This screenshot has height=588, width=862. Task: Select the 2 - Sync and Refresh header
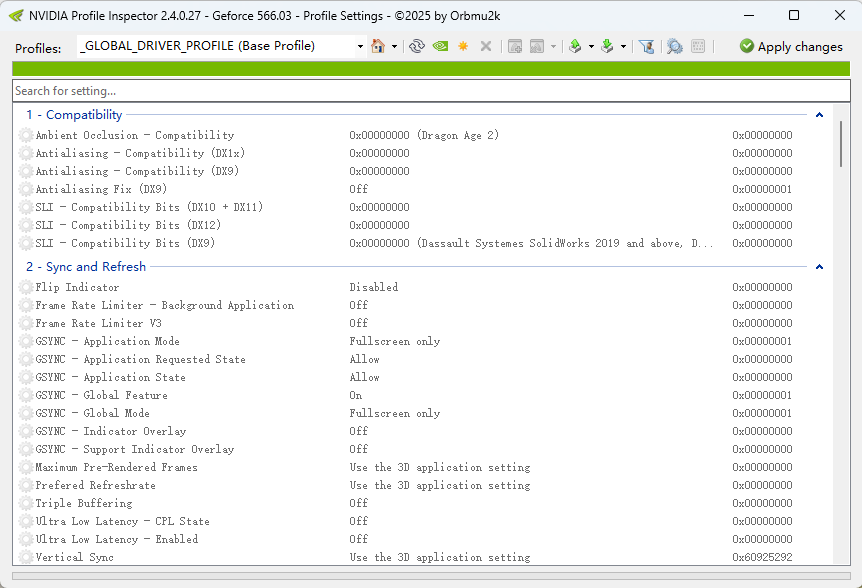[85, 267]
